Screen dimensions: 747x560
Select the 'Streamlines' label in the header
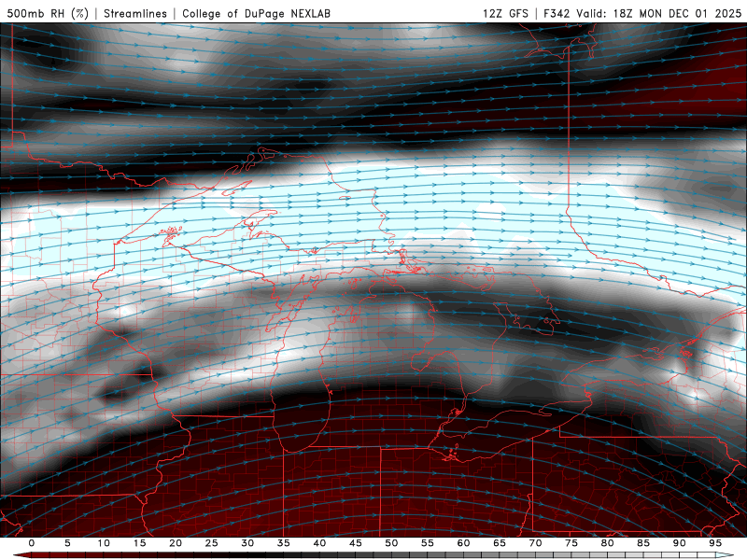pos(135,13)
